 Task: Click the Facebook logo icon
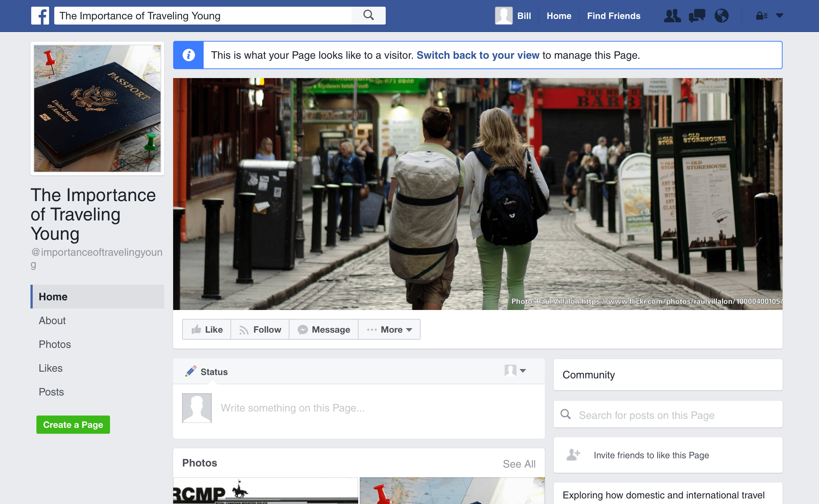tap(40, 16)
